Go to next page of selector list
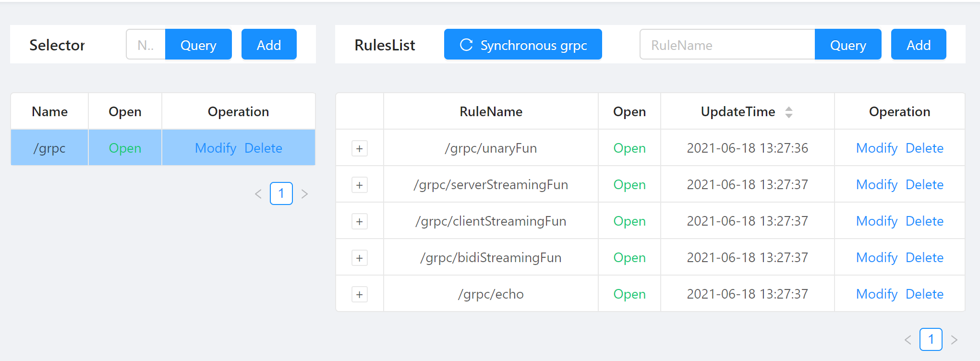The width and height of the screenshot is (980, 361). (x=304, y=194)
